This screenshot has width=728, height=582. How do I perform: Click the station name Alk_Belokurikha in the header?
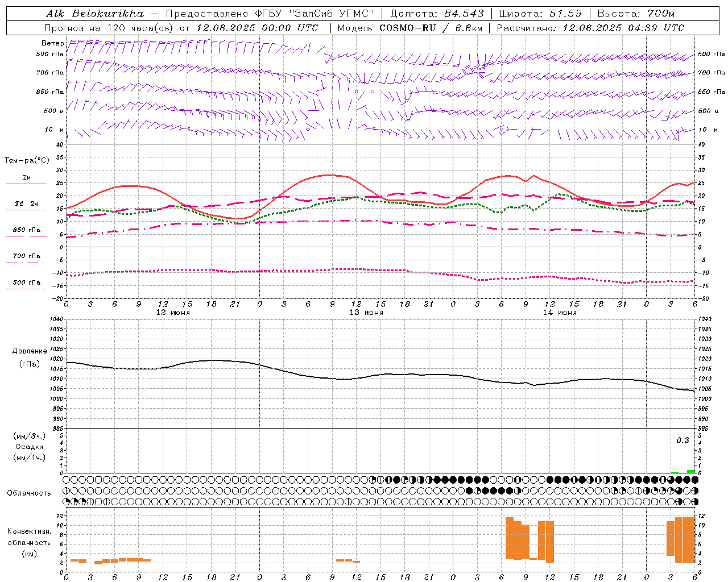(95, 14)
